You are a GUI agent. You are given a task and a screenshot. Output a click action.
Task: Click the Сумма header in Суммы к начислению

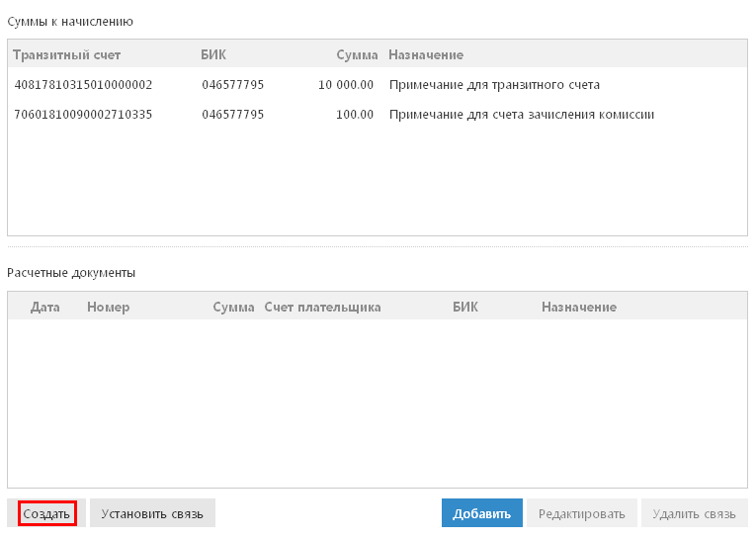[357, 55]
